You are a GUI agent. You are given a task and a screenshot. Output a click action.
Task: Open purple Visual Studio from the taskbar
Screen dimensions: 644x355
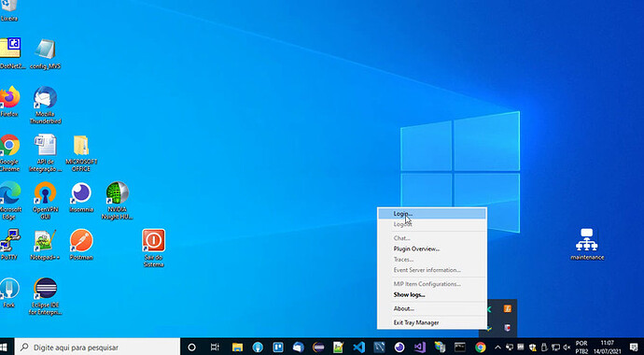(420, 347)
